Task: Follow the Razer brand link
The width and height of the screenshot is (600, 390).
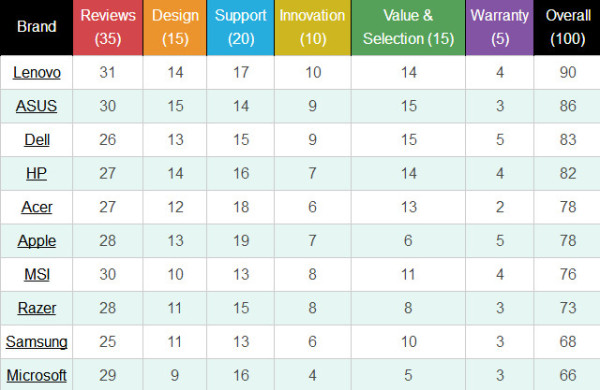Action: pos(37,308)
